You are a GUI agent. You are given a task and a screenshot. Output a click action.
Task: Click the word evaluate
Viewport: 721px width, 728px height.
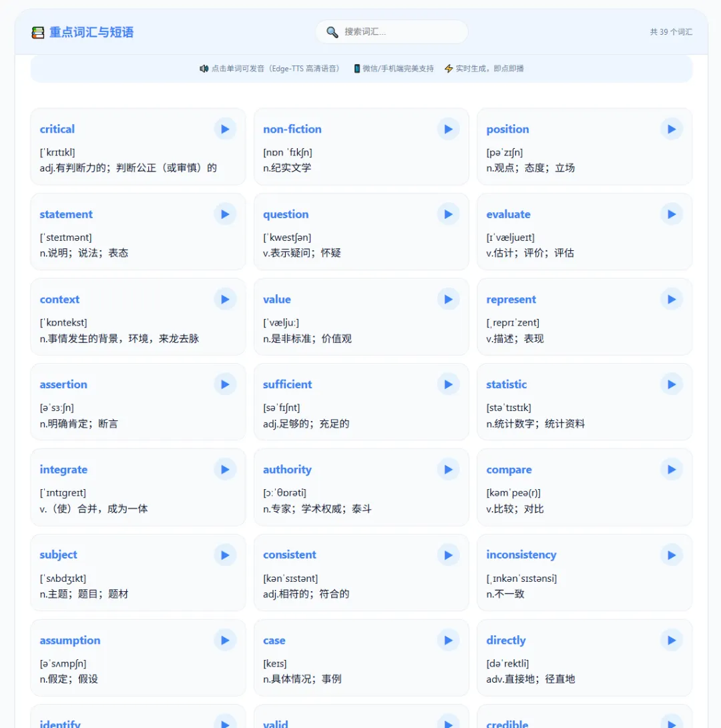508,214
